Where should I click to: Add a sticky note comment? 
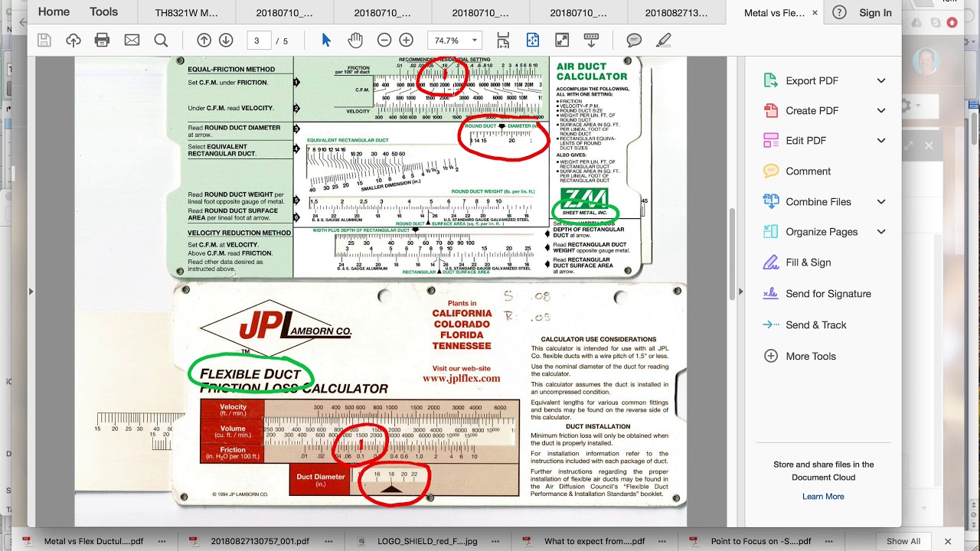click(634, 41)
